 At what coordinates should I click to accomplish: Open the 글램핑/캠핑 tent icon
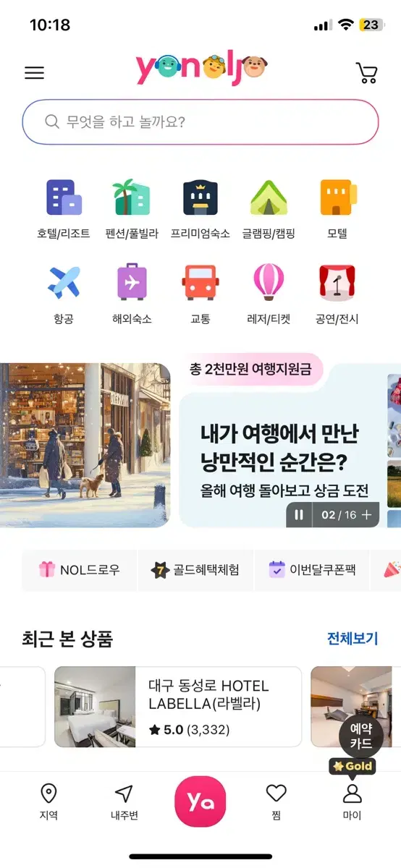pyautogui.click(x=269, y=197)
